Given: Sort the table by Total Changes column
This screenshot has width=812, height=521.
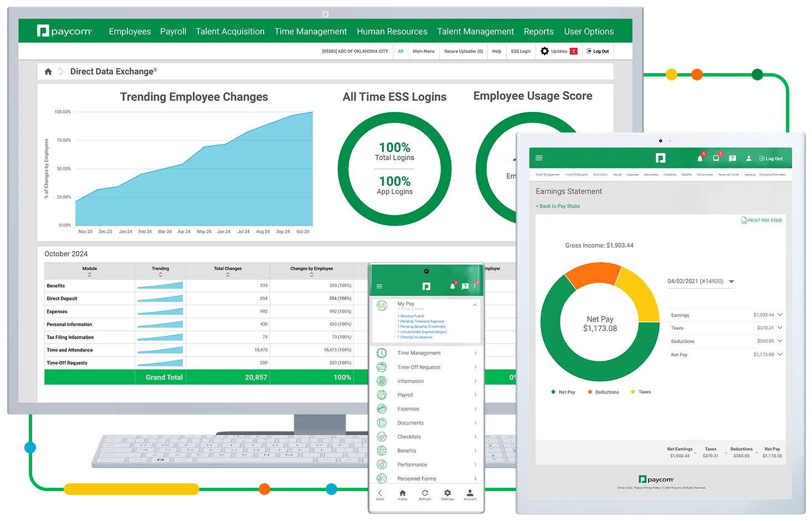Looking at the screenshot, I should tap(228, 271).
